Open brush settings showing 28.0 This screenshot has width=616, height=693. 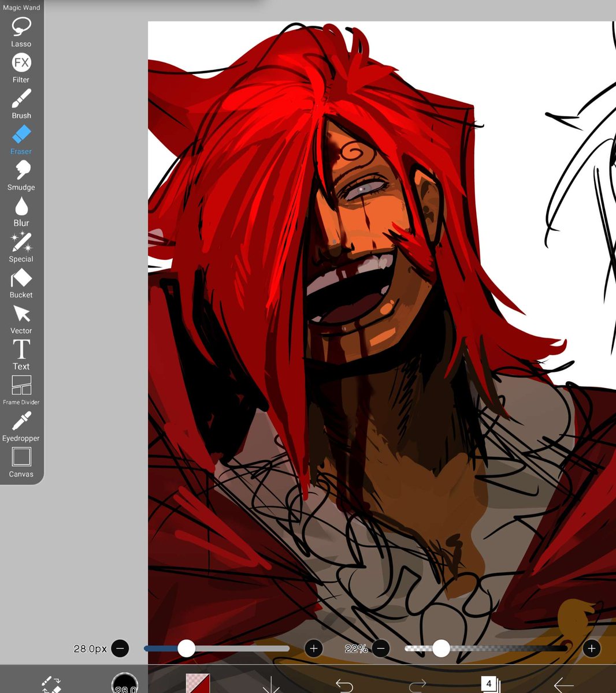click(x=125, y=684)
